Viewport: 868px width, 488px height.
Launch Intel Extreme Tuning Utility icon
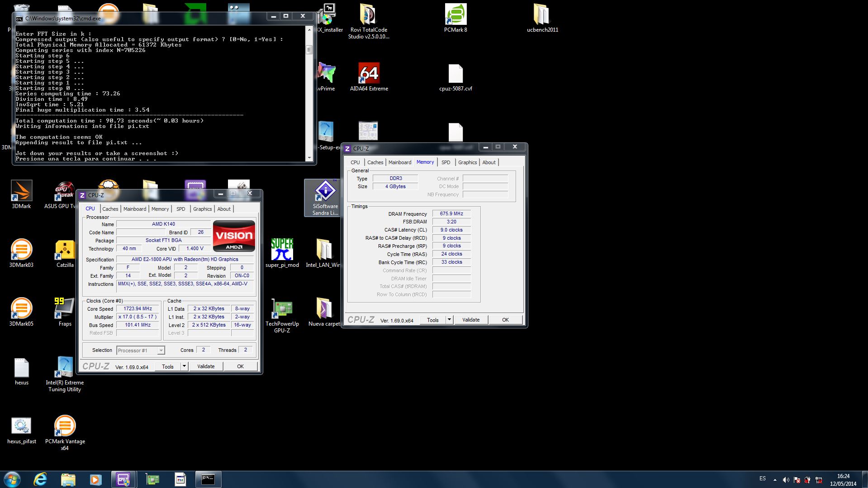(65, 374)
